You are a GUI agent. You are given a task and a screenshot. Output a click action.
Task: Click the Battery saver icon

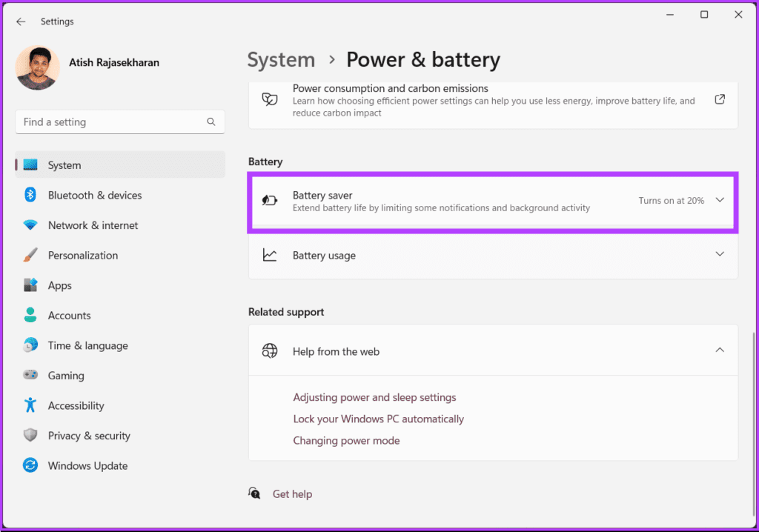270,200
